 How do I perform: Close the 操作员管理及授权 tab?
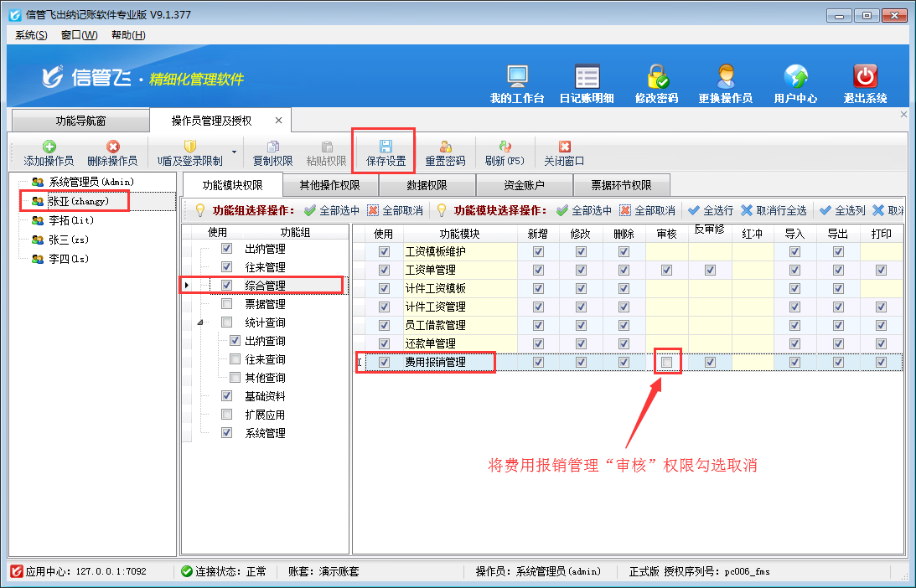click(278, 121)
